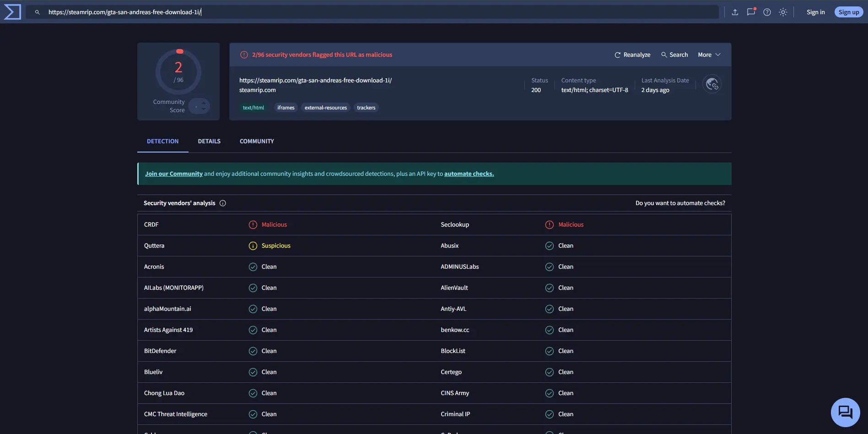Click the malicious alert icon in the banner

244,55
